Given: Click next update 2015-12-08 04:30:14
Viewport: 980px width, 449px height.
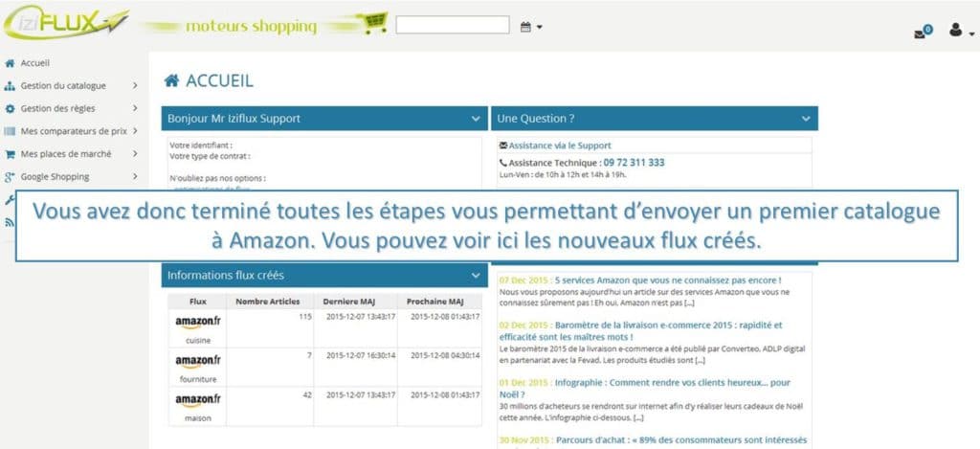Looking at the screenshot, I should pos(445,355).
